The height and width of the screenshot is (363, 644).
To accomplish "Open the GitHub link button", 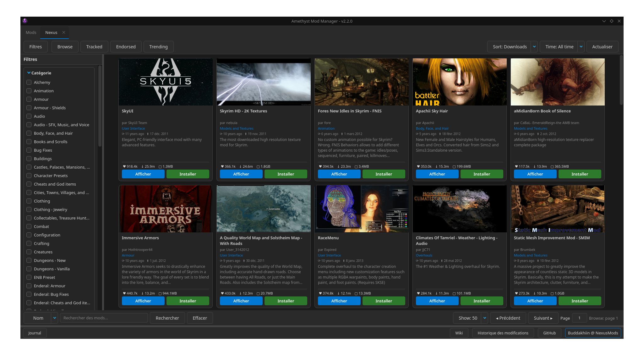I will coord(549,333).
